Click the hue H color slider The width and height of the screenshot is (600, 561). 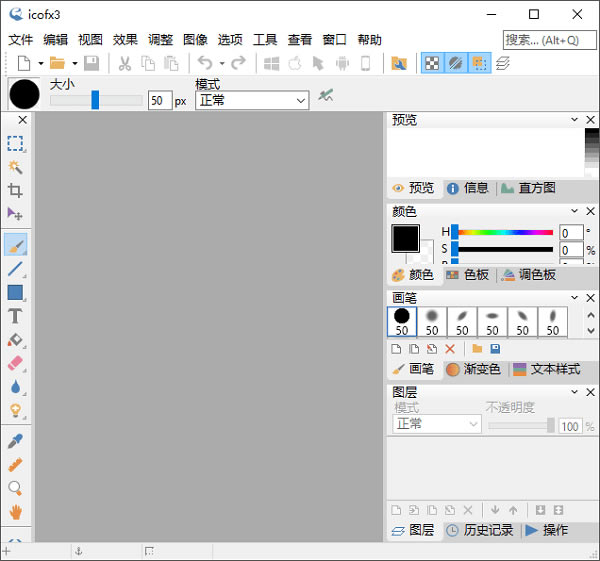(x=503, y=232)
